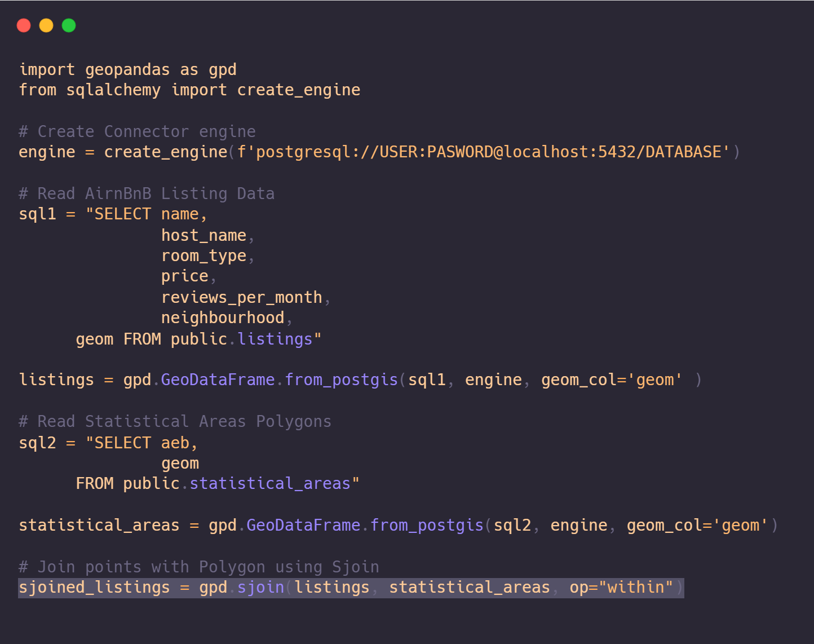This screenshot has height=644, width=814.
Task: Select the Read AirnBnB Listing Data comment
Action: click(x=147, y=194)
